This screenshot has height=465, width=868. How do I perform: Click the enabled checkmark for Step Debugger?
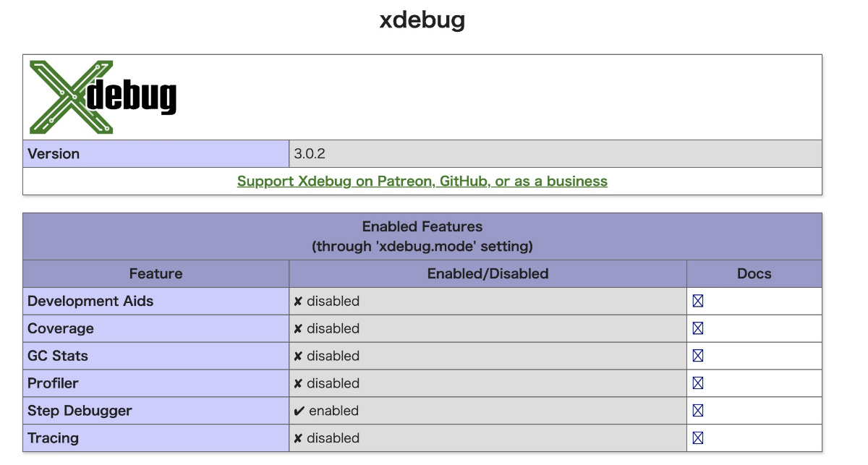299,411
